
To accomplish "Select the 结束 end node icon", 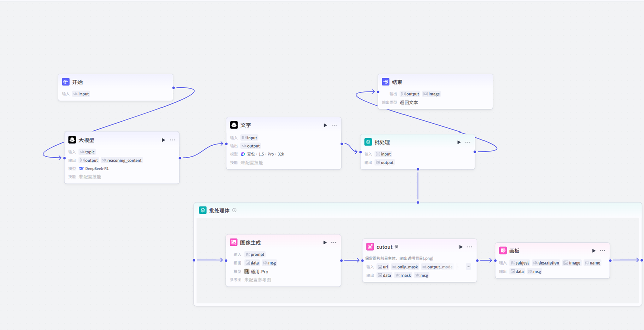I will (x=386, y=82).
